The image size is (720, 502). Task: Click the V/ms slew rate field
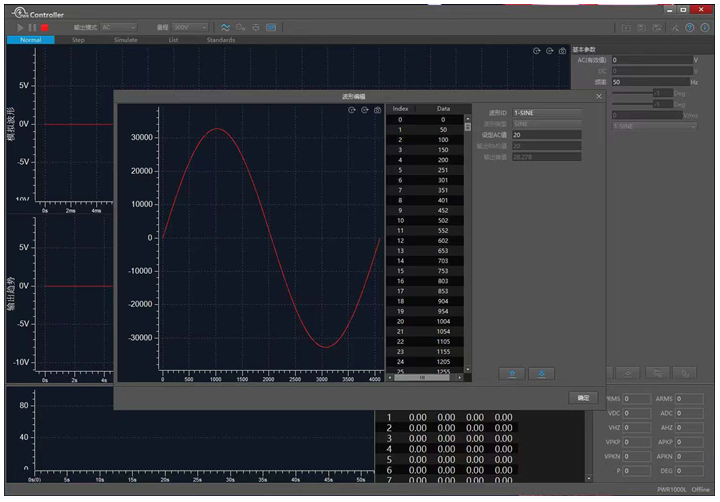pos(647,115)
